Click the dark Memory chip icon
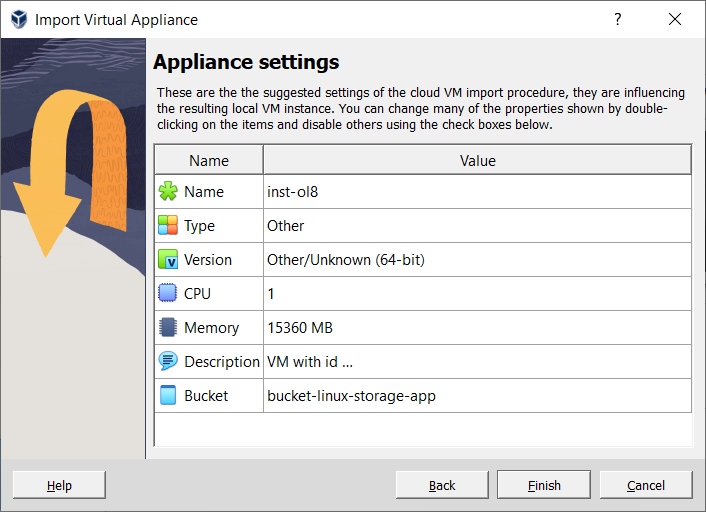The image size is (706, 512). tap(168, 327)
